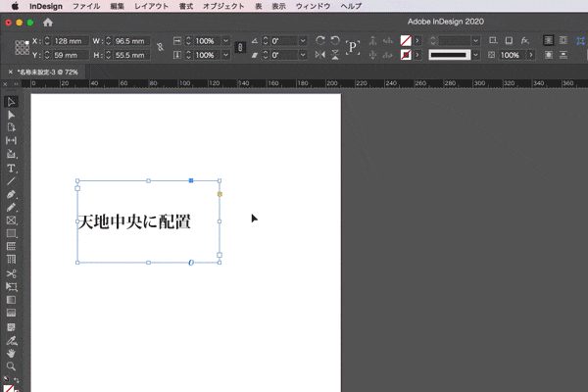This screenshot has width=588, height=392.
Task: Click the X position input field
Action: pyautogui.click(x=68, y=41)
